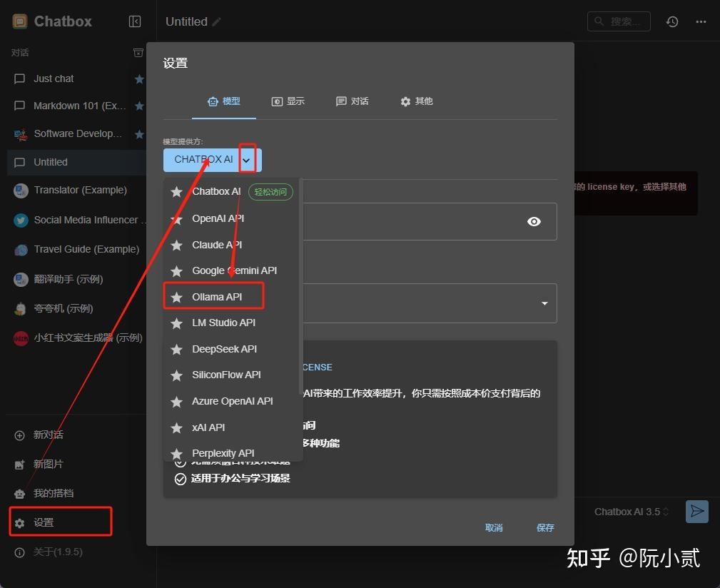Choose LM Studio API provider
Viewport: 720px width, 588px height.
point(231,323)
